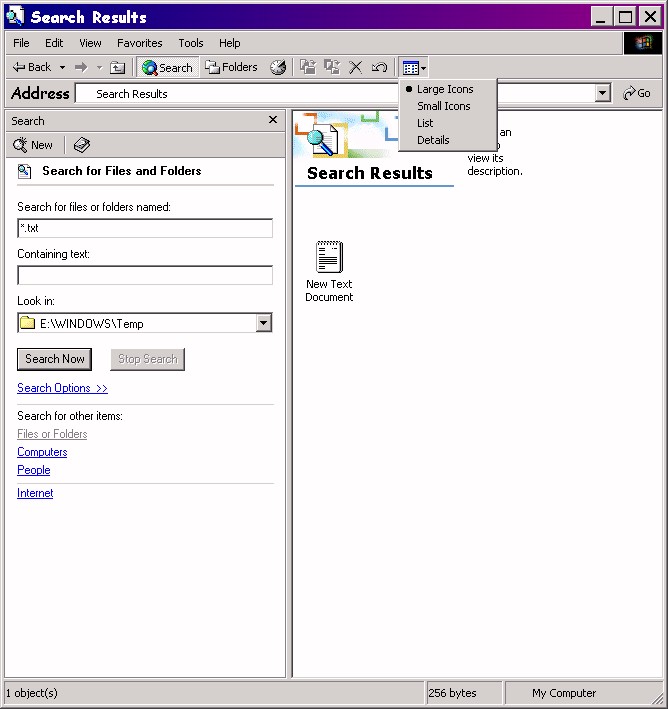Click the Go button
Viewport: 668px width, 709px height.
click(637, 94)
